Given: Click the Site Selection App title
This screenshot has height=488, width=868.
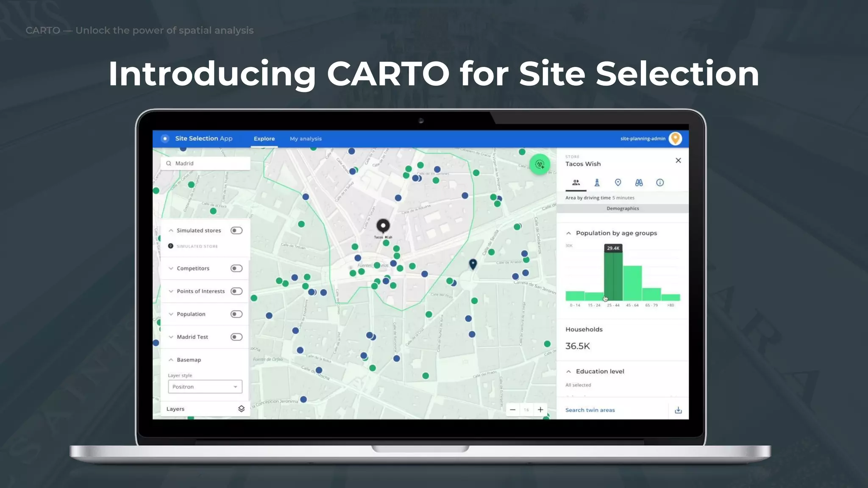Looking at the screenshot, I should tap(204, 139).
